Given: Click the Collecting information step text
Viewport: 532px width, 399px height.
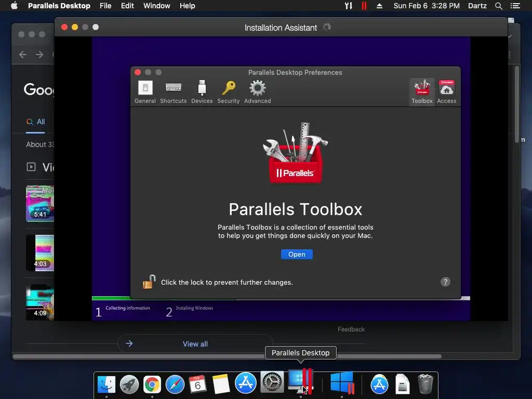Looking at the screenshot, I should 128,308.
